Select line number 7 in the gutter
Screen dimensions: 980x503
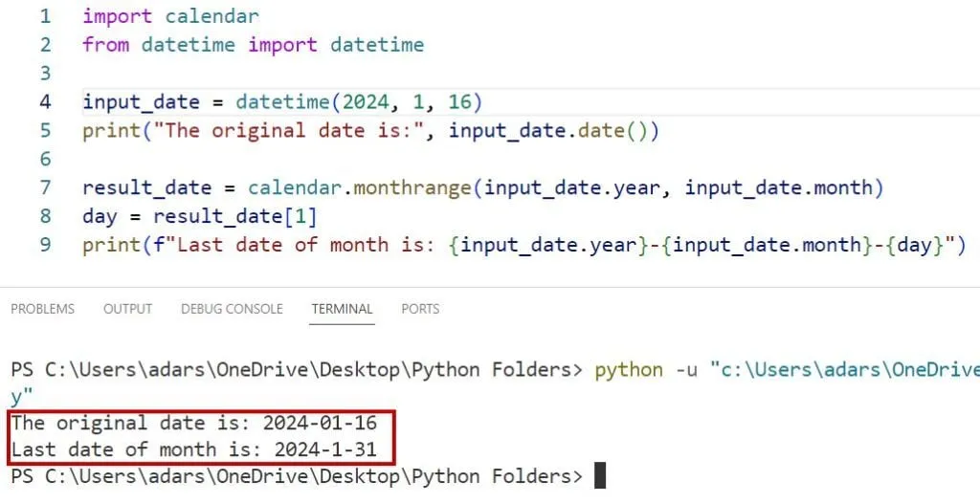(x=47, y=187)
